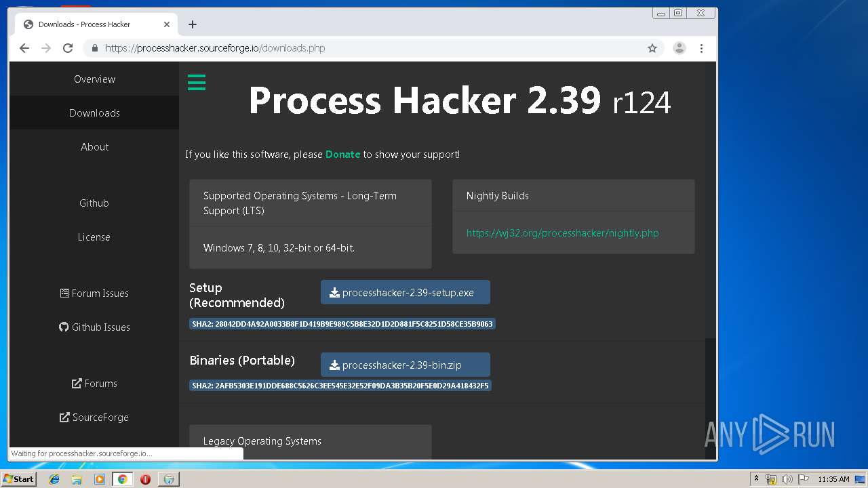Open the Chrome profile avatar icon
868x488 pixels.
coord(679,48)
